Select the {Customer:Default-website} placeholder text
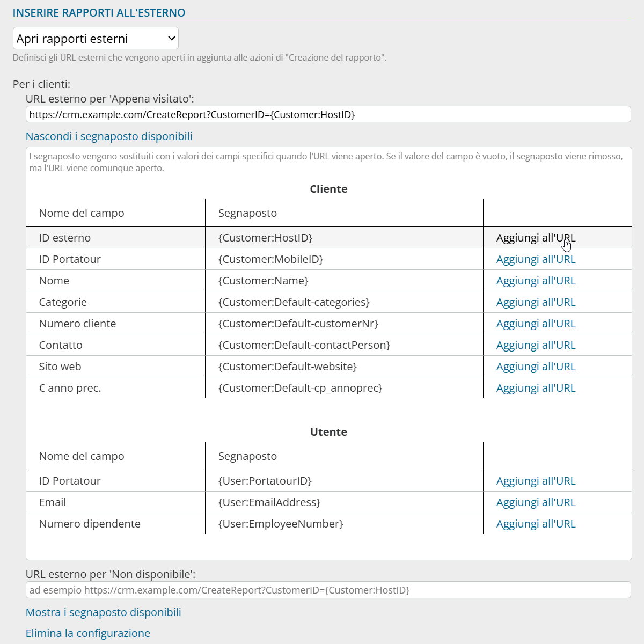 point(288,367)
